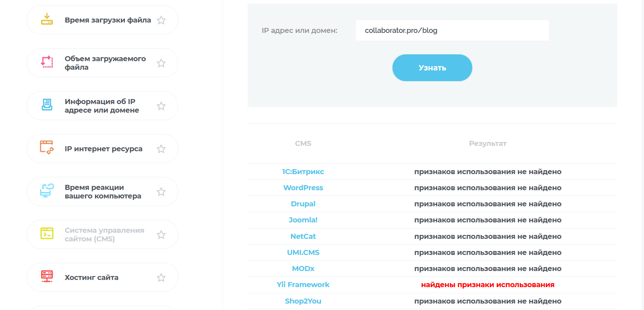
Task: Click the IP address info icon
Action: point(47,105)
